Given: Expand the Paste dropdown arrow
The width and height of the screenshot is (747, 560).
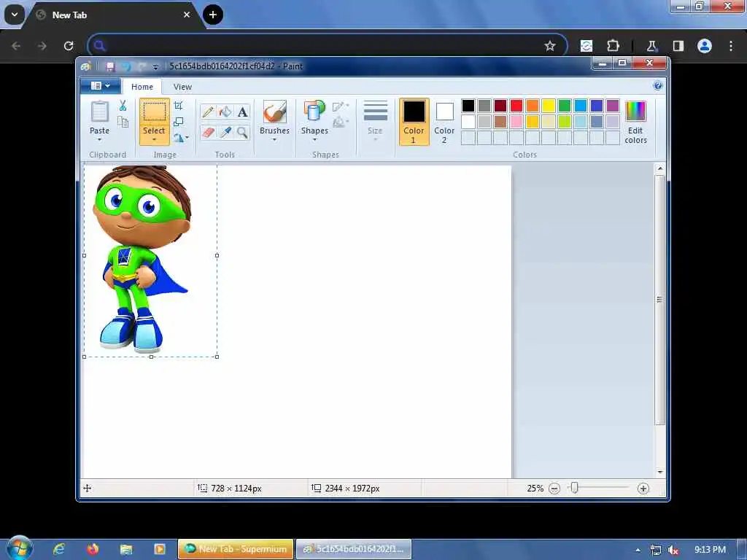Looking at the screenshot, I should click(99, 139).
